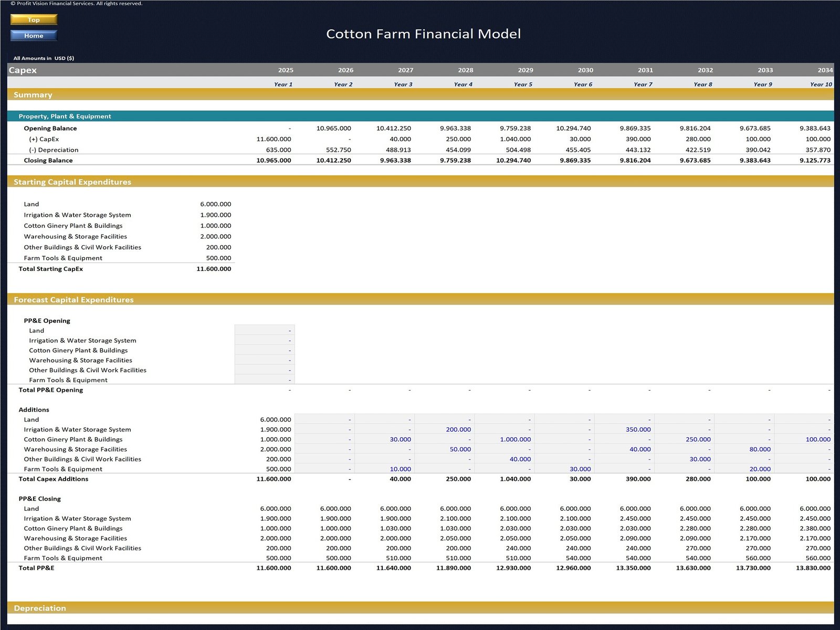Click the Depreciation section header at bottom
This screenshot has width=840, height=630.
(x=40, y=608)
